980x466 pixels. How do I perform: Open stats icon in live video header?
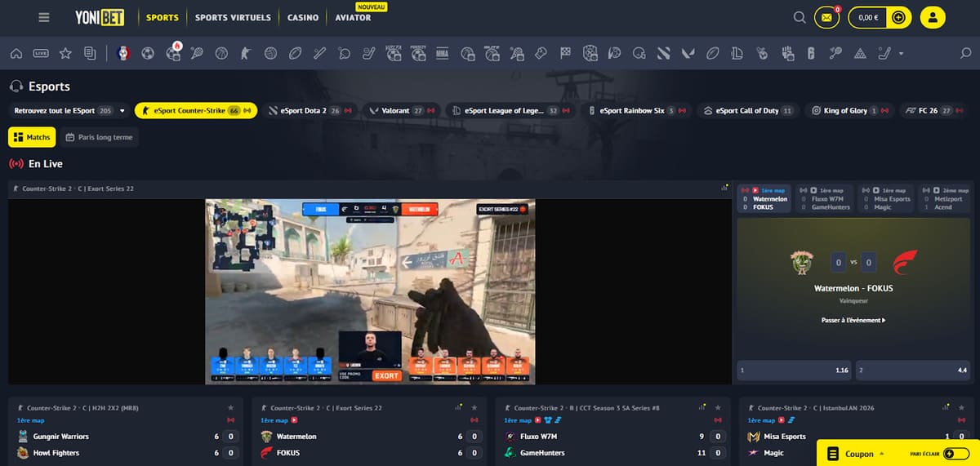coord(724,188)
